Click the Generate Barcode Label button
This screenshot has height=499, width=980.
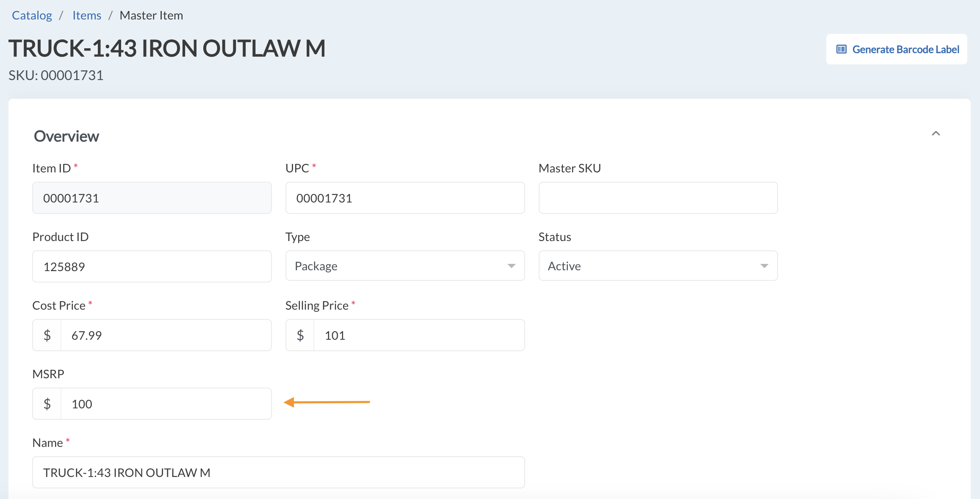pos(896,49)
